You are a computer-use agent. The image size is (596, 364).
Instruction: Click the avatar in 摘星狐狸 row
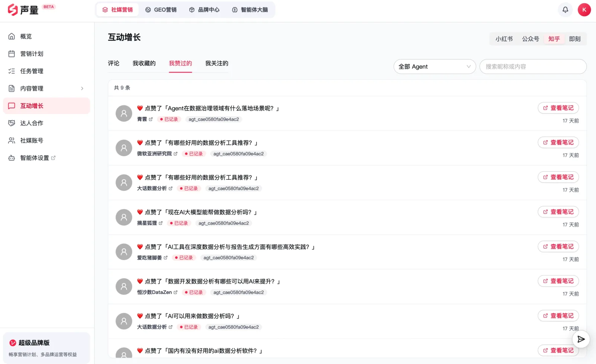tap(124, 217)
